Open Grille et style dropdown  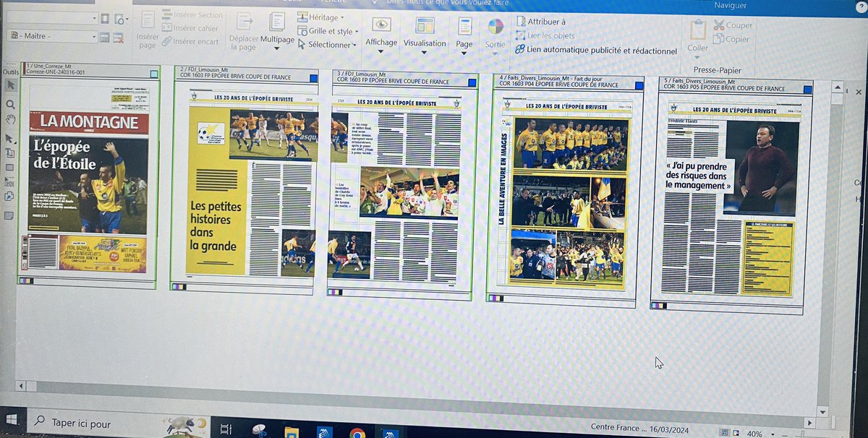click(328, 31)
